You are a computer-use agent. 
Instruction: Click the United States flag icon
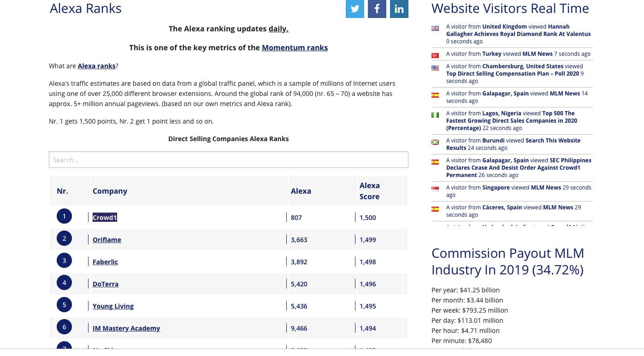point(435,68)
